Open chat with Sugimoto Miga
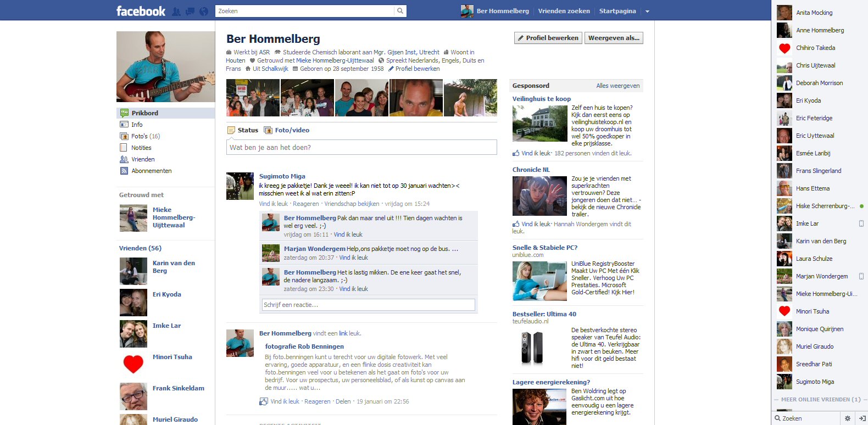This screenshot has height=425, width=868. (x=820, y=382)
